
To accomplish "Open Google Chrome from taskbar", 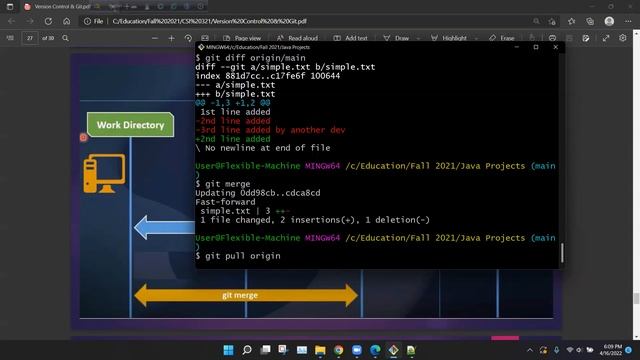I will pos(338,350).
